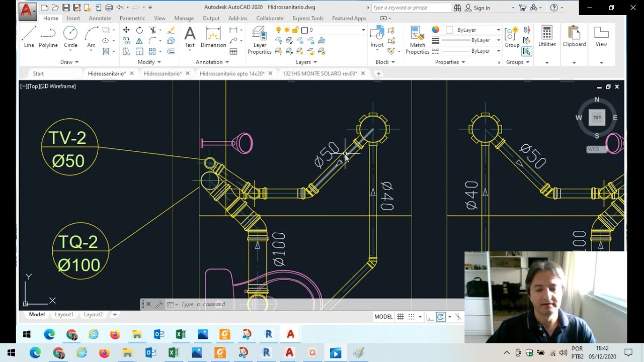Select the Dimension tool
Screen dimensions: 644x362
coord(213,37)
